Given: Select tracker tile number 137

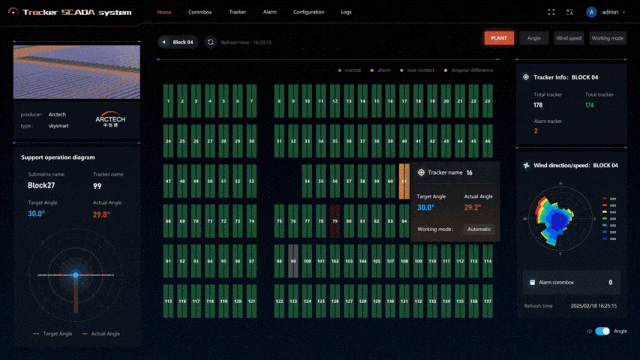Looking at the screenshot, I should click(x=487, y=301).
